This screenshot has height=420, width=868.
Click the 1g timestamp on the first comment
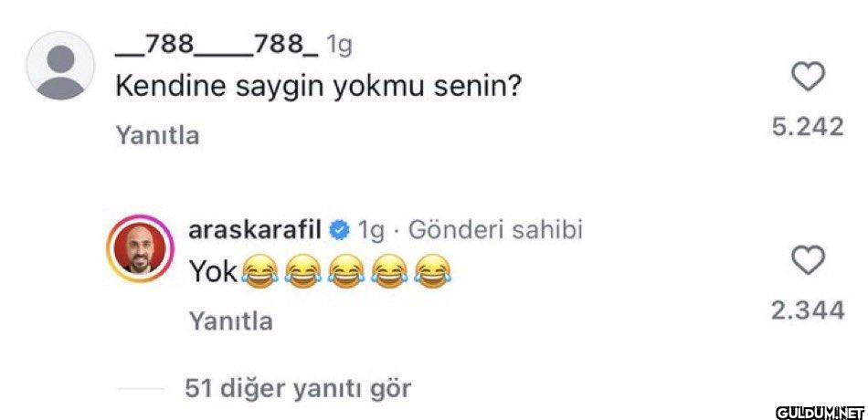tap(339, 47)
